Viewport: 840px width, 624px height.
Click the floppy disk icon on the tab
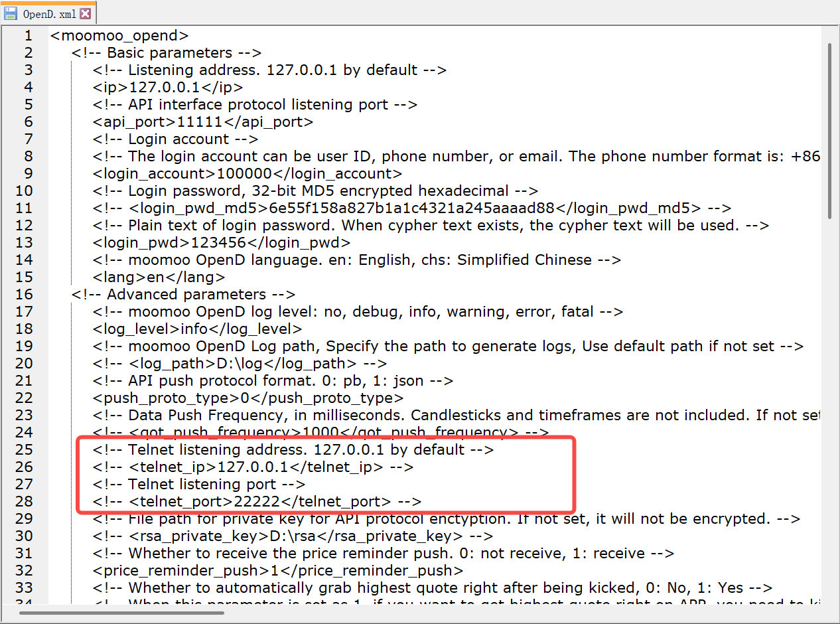pyautogui.click(x=11, y=12)
